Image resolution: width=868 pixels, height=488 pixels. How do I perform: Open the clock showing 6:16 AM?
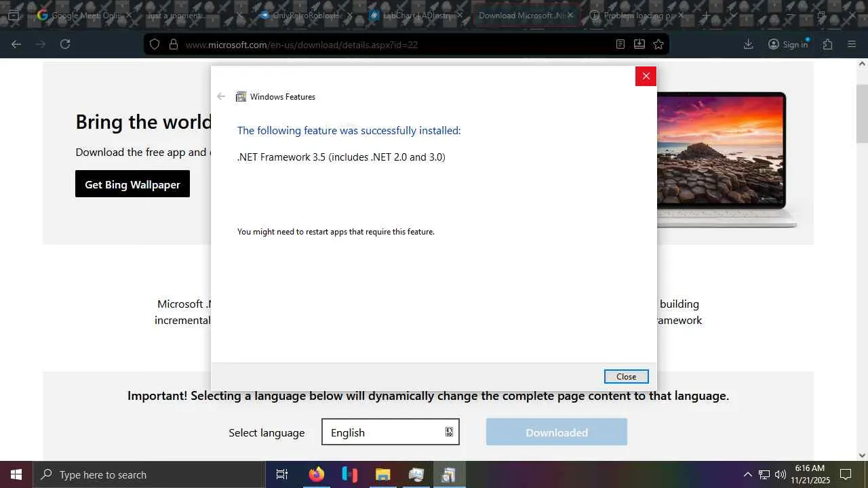coord(810,474)
